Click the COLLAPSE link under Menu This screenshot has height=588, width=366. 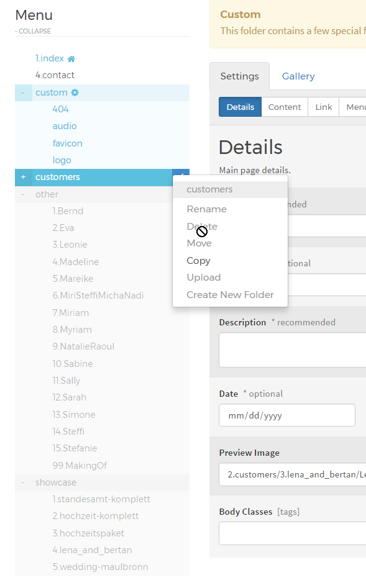[33, 31]
